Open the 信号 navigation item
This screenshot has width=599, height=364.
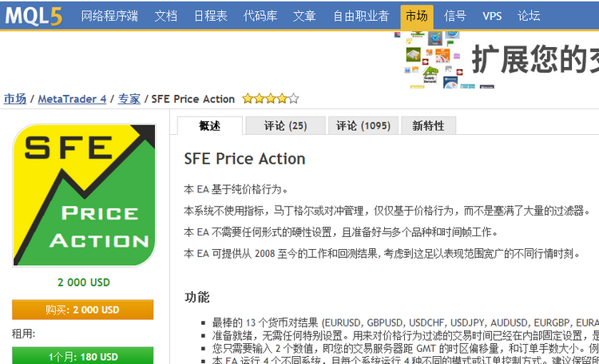[455, 16]
